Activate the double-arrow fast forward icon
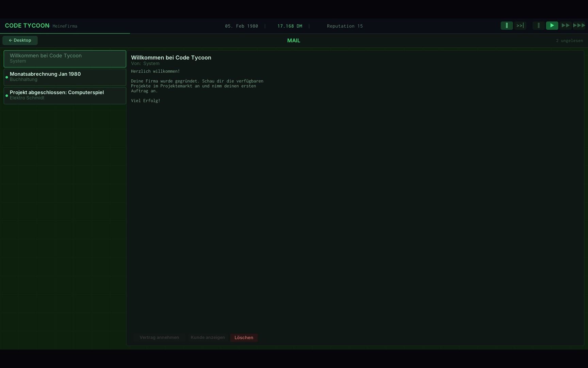 566,26
